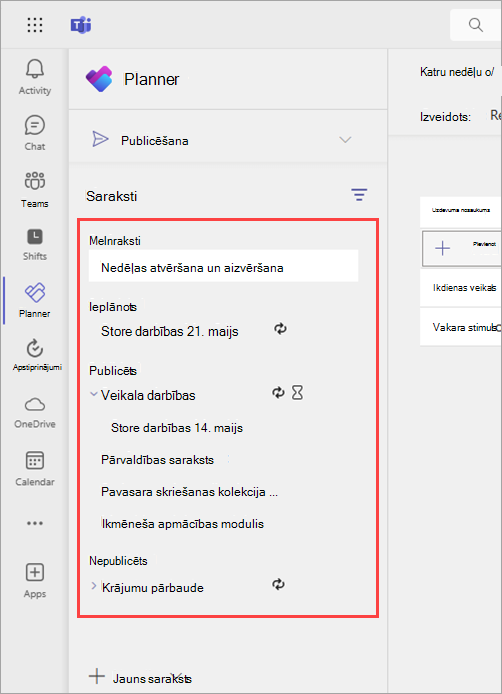The image size is (502, 694).
Task: Click recurrence icon next to Krājumu pārbaude
Action: click(278, 584)
